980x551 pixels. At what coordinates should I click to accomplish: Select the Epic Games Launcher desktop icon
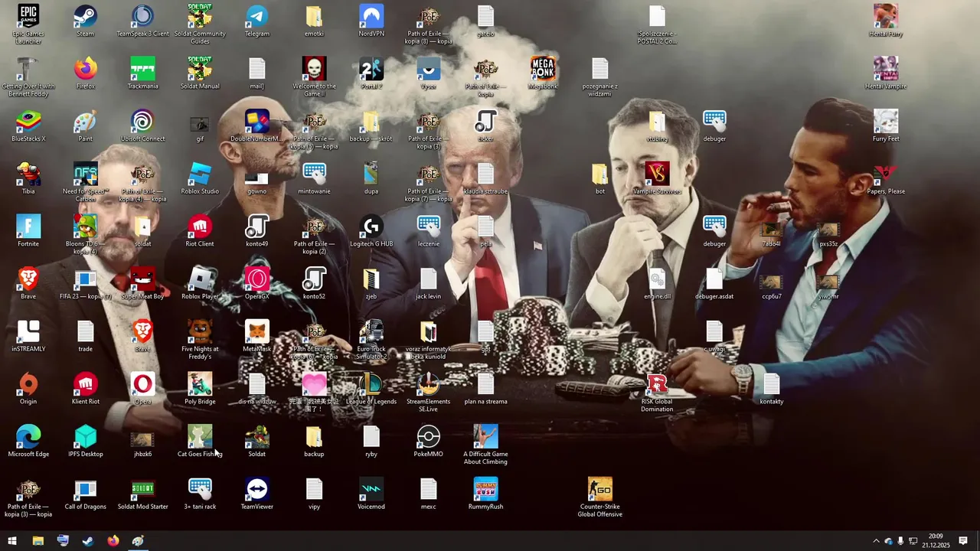[28, 24]
